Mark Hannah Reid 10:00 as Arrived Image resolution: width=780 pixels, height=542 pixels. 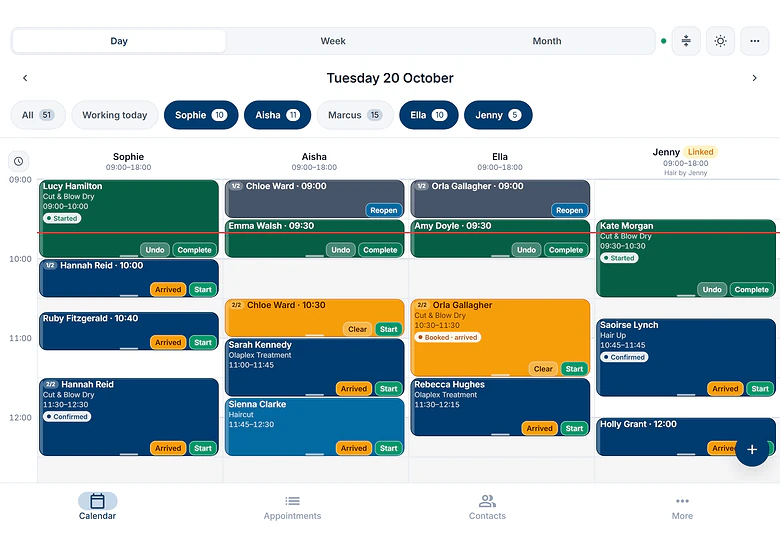[168, 289]
